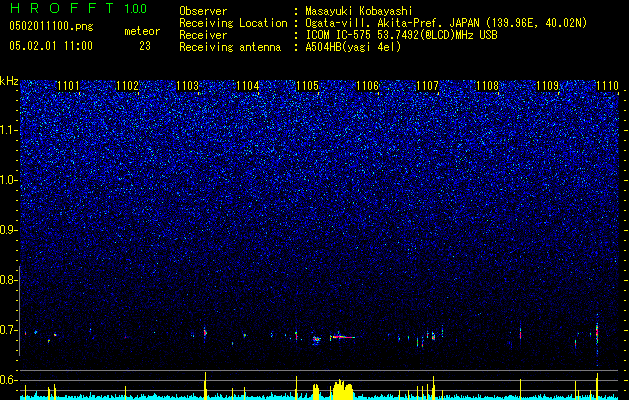The width and height of the screenshot is (629, 400).
Task: Click the 0.9 kHz frequency label
Action: coord(8,230)
